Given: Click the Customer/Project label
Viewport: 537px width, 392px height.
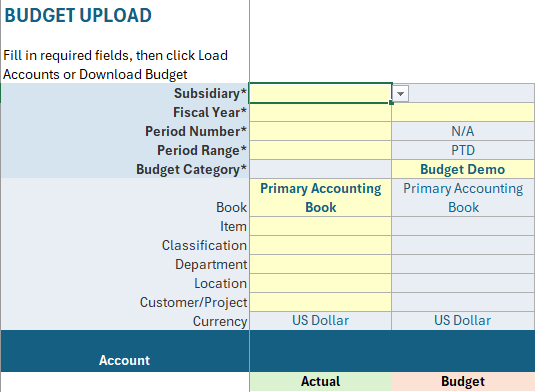Looking at the screenshot, I should (193, 303).
